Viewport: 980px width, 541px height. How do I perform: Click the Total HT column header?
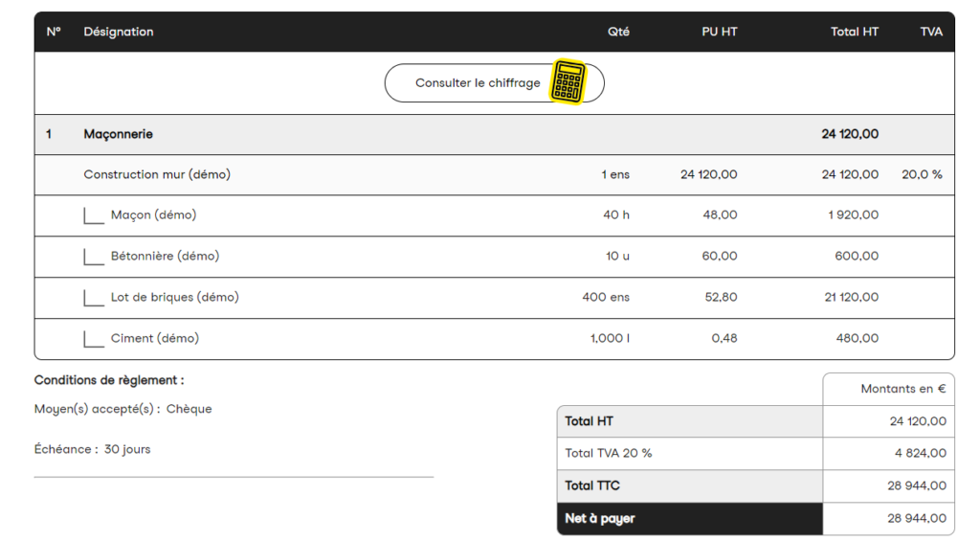(x=854, y=32)
